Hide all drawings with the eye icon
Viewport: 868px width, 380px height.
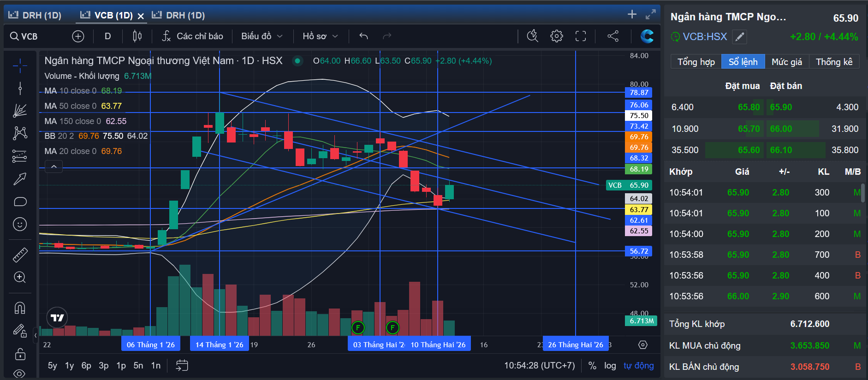pyautogui.click(x=20, y=374)
